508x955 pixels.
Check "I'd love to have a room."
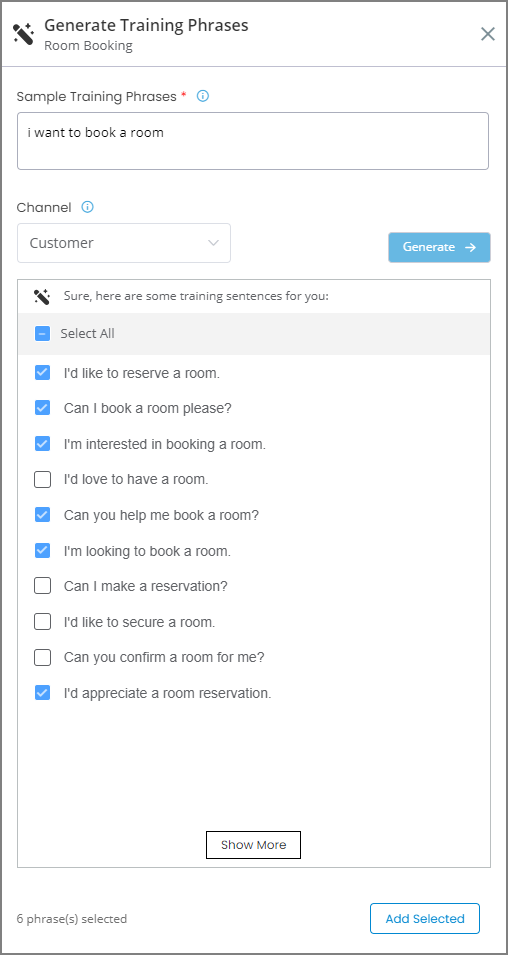[x=42, y=480]
